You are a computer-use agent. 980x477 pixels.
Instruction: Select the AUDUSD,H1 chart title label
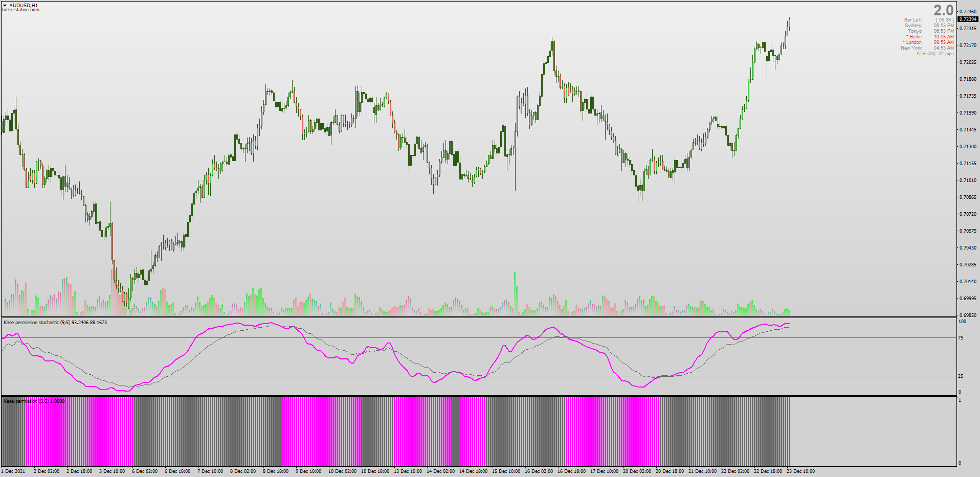[24, 5]
